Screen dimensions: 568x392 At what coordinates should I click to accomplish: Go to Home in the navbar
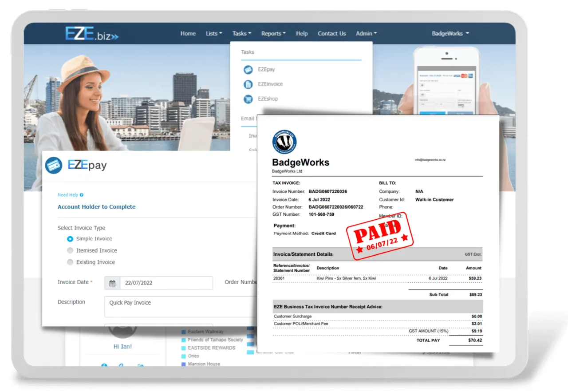(x=188, y=34)
